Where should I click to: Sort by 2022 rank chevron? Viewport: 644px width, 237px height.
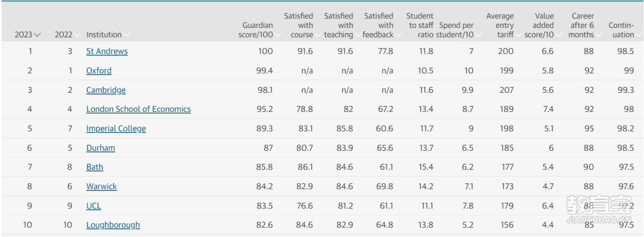point(76,35)
